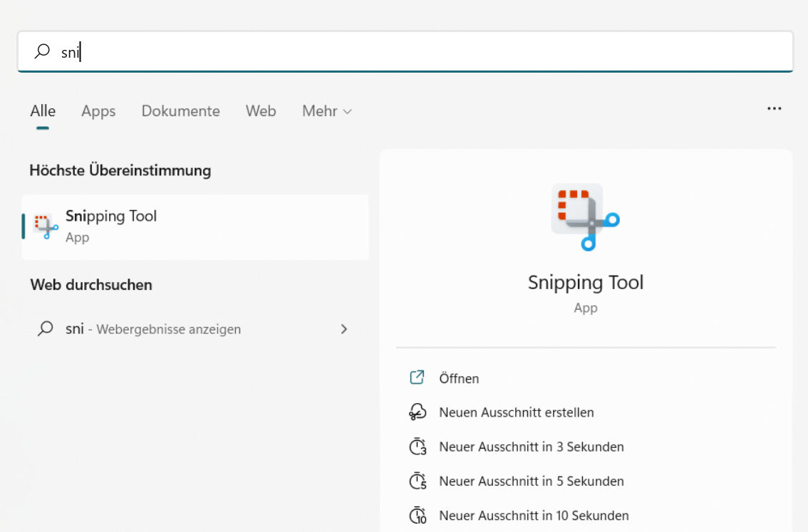The image size is (808, 532).
Task: Choose Neuen Ausschnitt erstellen
Action: pyautogui.click(x=517, y=412)
